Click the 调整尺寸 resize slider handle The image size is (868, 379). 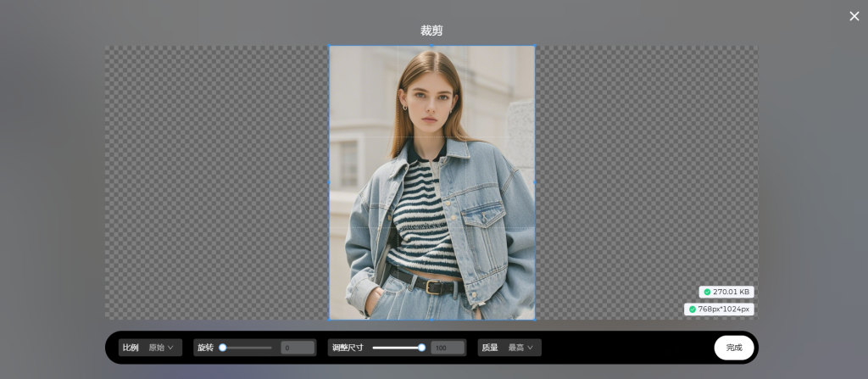click(x=422, y=348)
